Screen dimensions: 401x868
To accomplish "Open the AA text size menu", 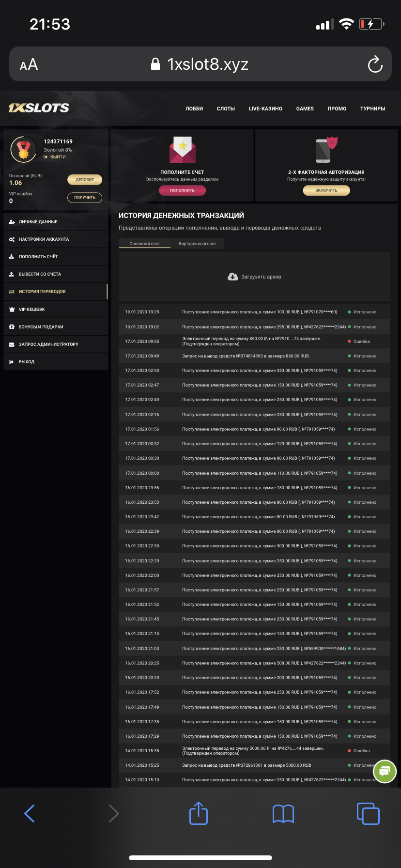I will tap(29, 65).
